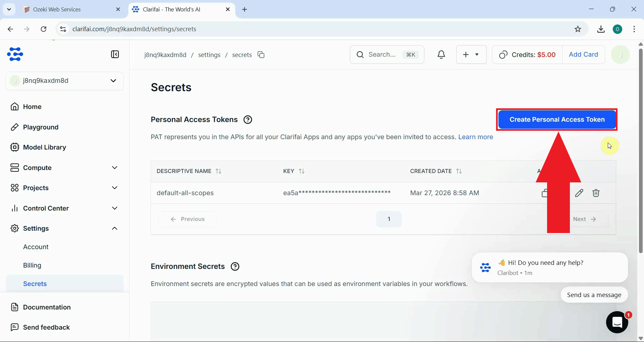This screenshot has width=644, height=342.
Task: Expand the j8nq9kaxdm8d workspace dropdown
Action: [x=113, y=80]
